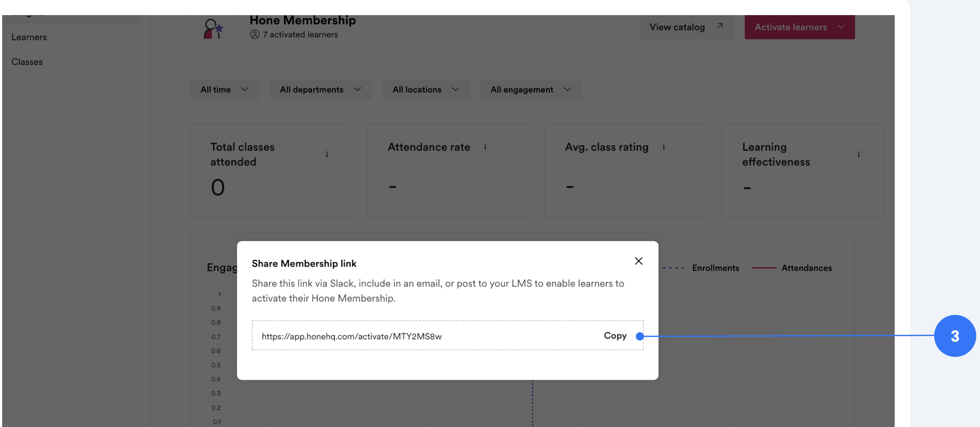Viewport: 980px width, 427px height.
Task: Expand the All time filter
Action: (x=224, y=89)
